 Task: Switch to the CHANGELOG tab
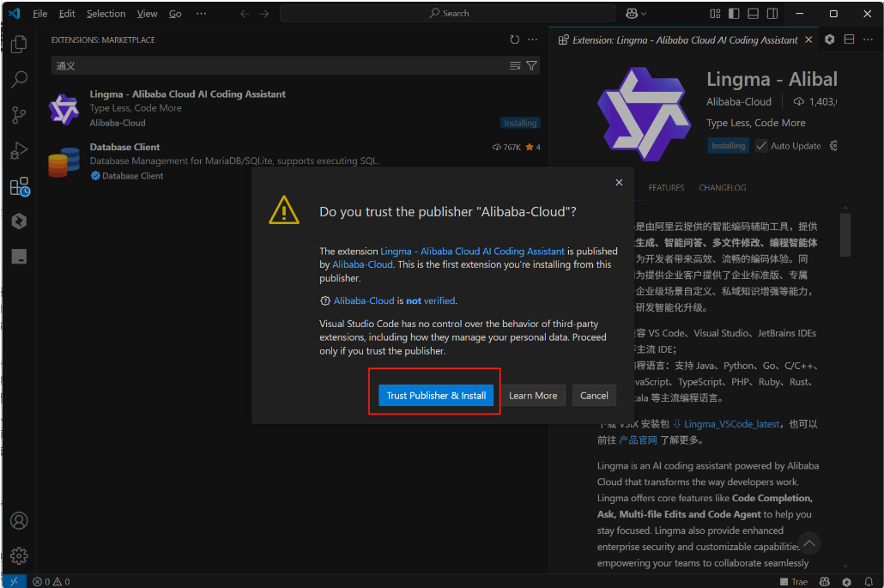click(x=723, y=187)
